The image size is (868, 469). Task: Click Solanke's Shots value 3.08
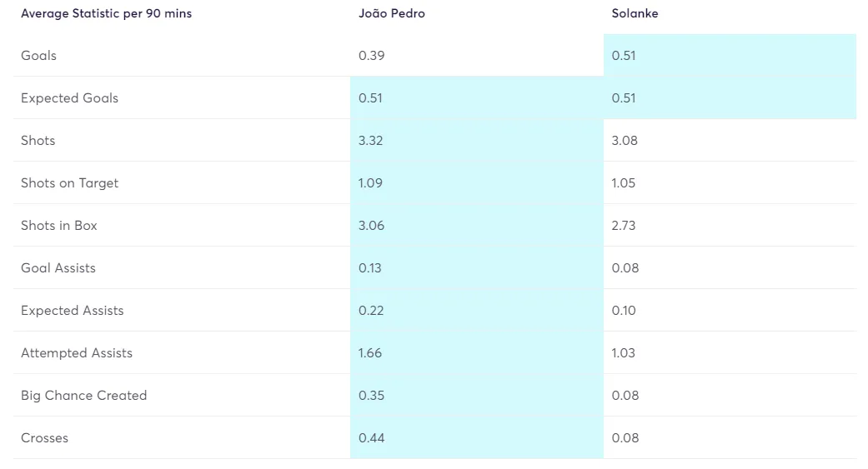click(x=625, y=141)
